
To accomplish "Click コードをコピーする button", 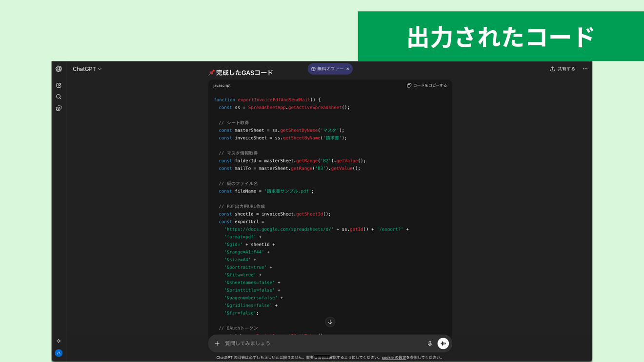I will 427,85.
